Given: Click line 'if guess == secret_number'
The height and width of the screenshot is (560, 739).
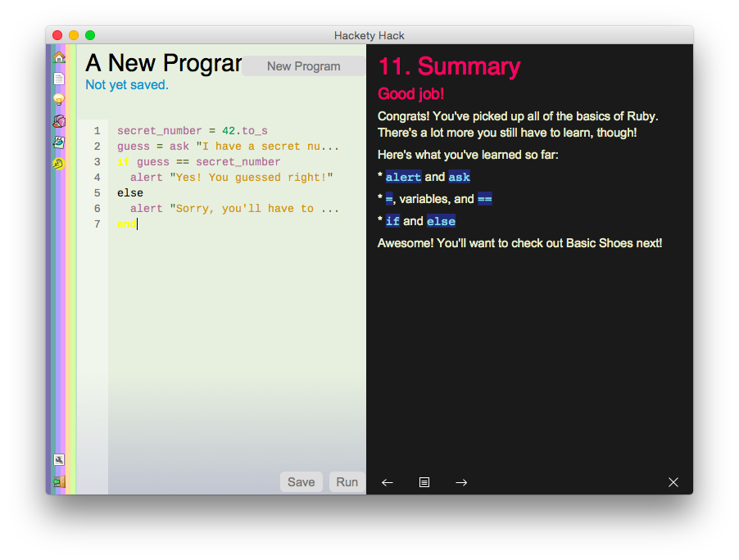Looking at the screenshot, I should coord(199,161).
